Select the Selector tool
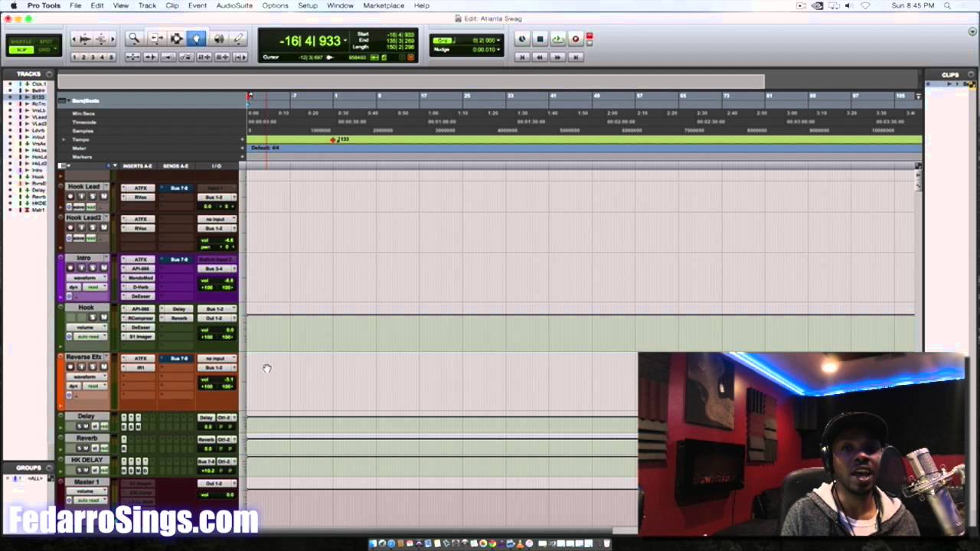 pyautogui.click(x=176, y=38)
